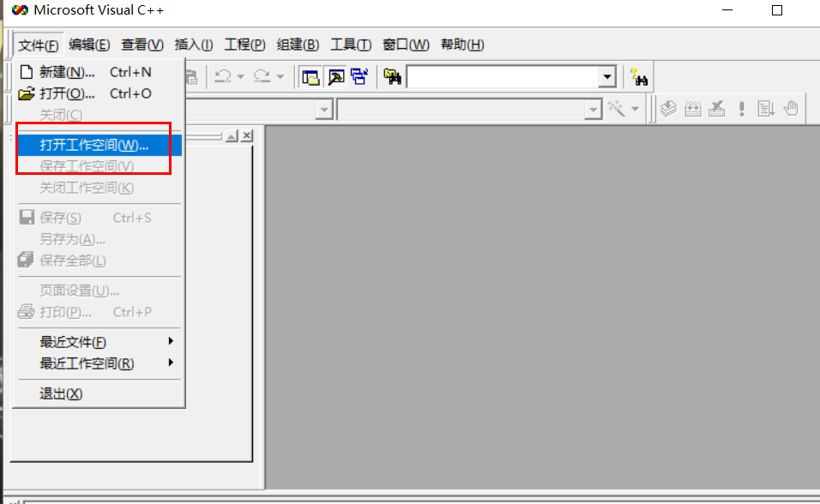This screenshot has height=504, width=820.
Task: Select the 保存(S) menu entry
Action: pos(99,218)
